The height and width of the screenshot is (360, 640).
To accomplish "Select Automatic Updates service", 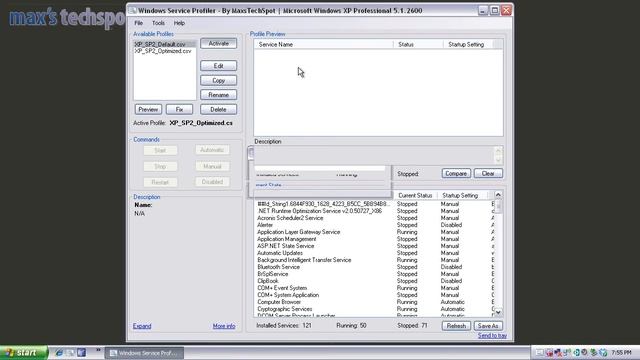I will 373,253.
